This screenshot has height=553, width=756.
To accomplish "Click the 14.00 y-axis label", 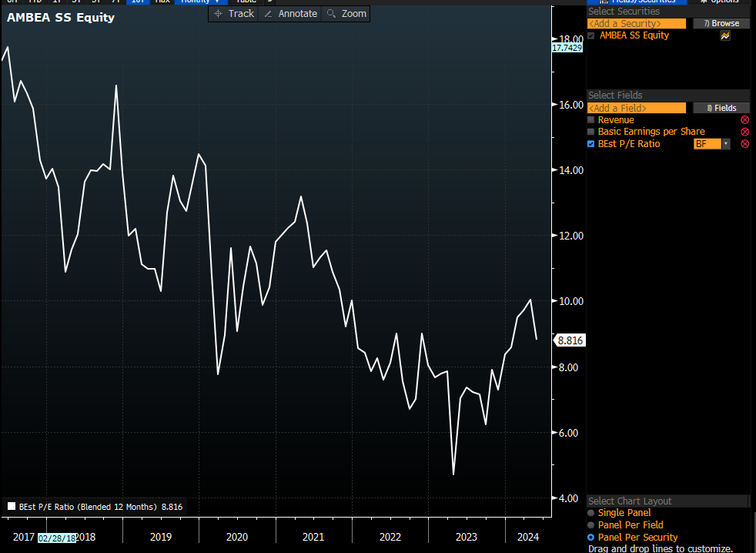I will point(571,170).
